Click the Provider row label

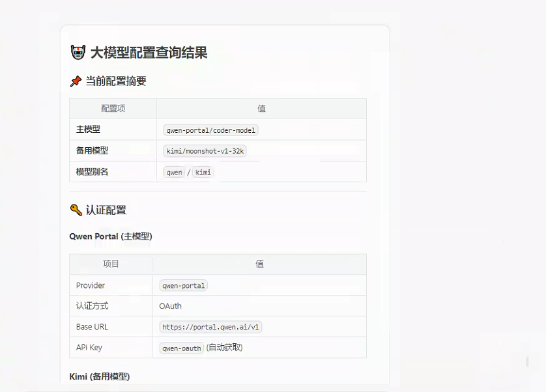(90, 285)
